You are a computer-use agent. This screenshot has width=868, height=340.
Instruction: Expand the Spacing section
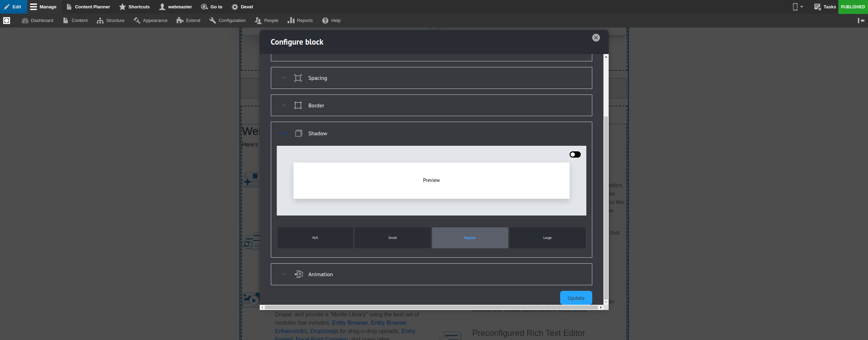pos(284,78)
